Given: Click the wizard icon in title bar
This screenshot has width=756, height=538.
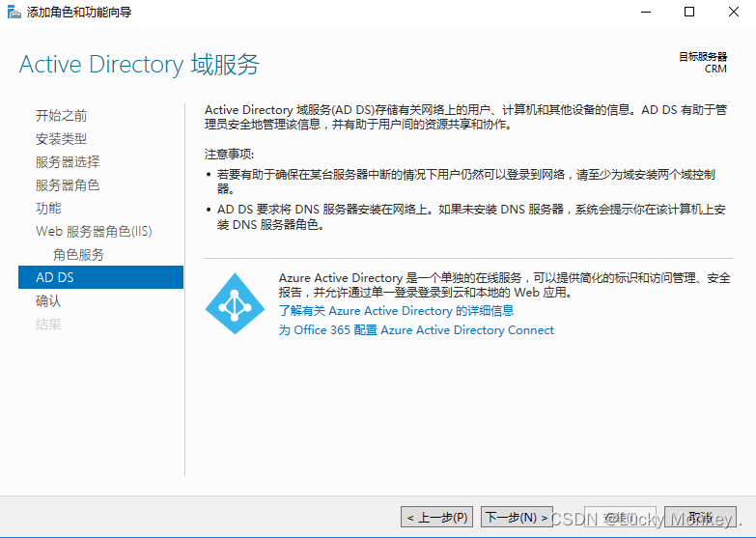Looking at the screenshot, I should [x=14, y=12].
